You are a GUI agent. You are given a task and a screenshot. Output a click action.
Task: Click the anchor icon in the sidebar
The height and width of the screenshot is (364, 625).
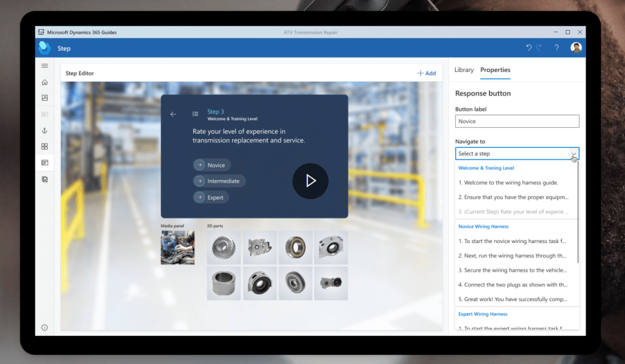(x=45, y=131)
